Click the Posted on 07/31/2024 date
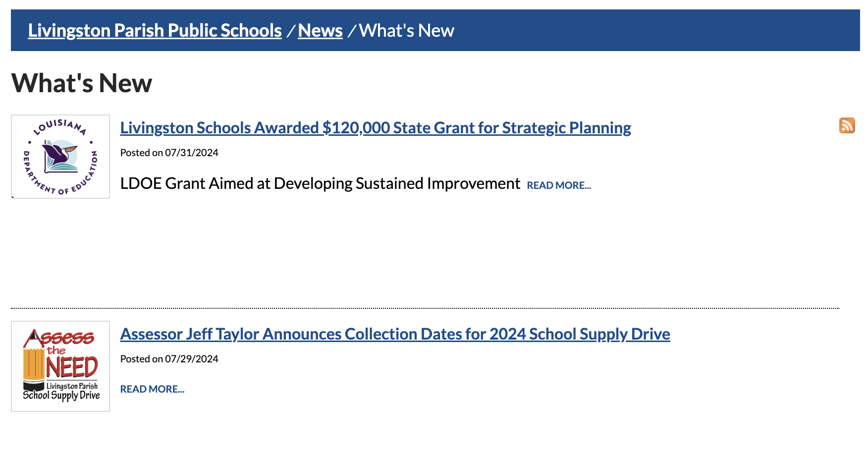Screen dimensions: 868x464 click(x=169, y=153)
